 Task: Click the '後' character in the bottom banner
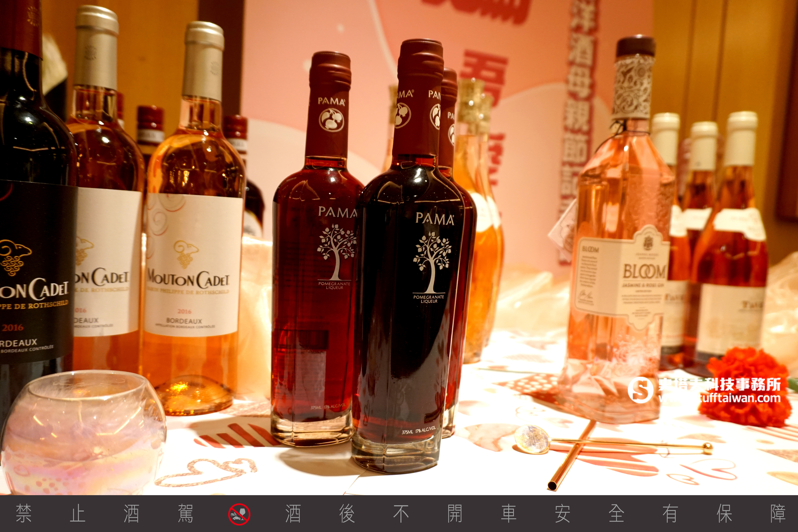click(x=347, y=514)
